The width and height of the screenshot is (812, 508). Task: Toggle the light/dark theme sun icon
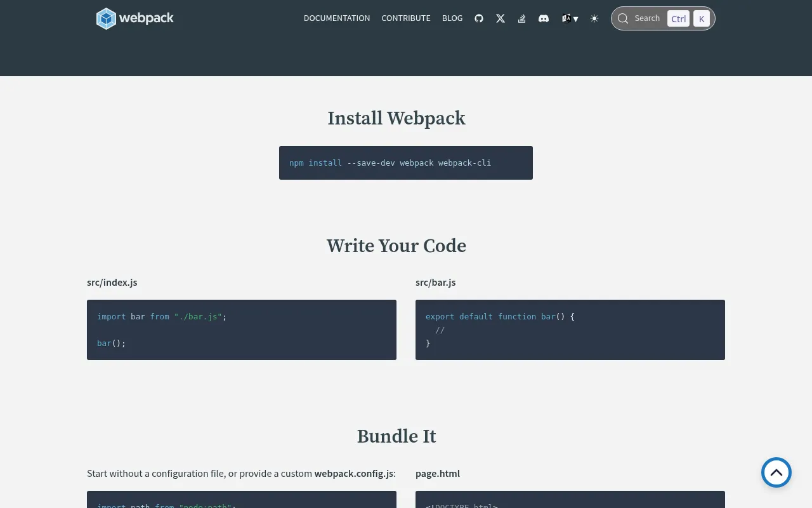tap(594, 18)
